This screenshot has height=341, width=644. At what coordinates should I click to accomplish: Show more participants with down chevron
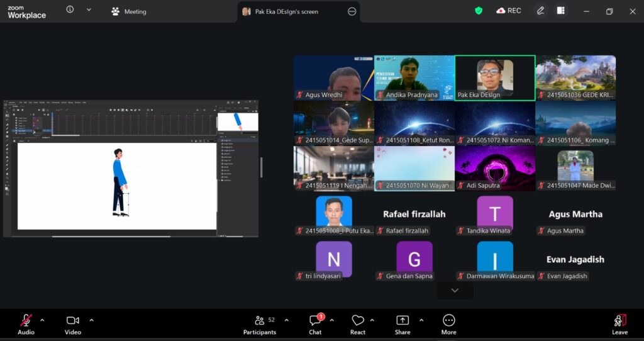455,290
